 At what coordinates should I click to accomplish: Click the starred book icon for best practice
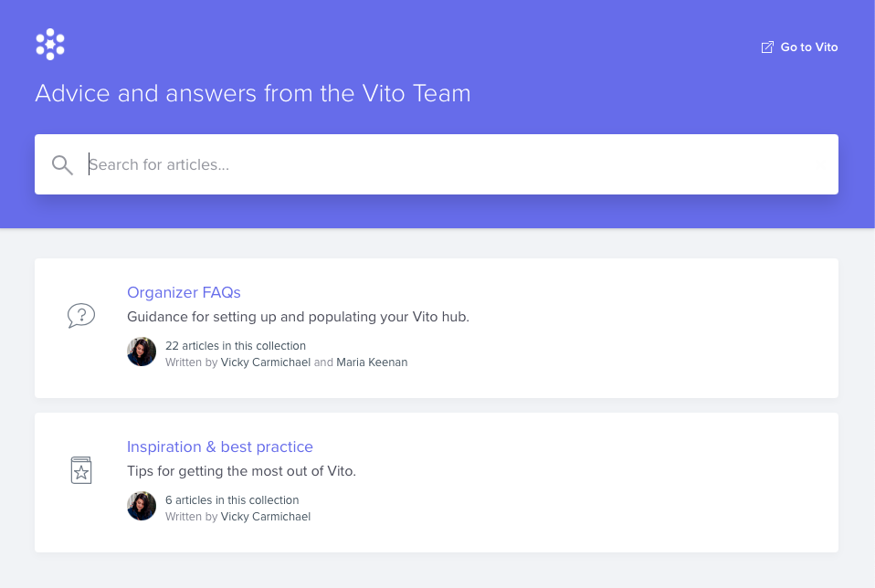(81, 469)
